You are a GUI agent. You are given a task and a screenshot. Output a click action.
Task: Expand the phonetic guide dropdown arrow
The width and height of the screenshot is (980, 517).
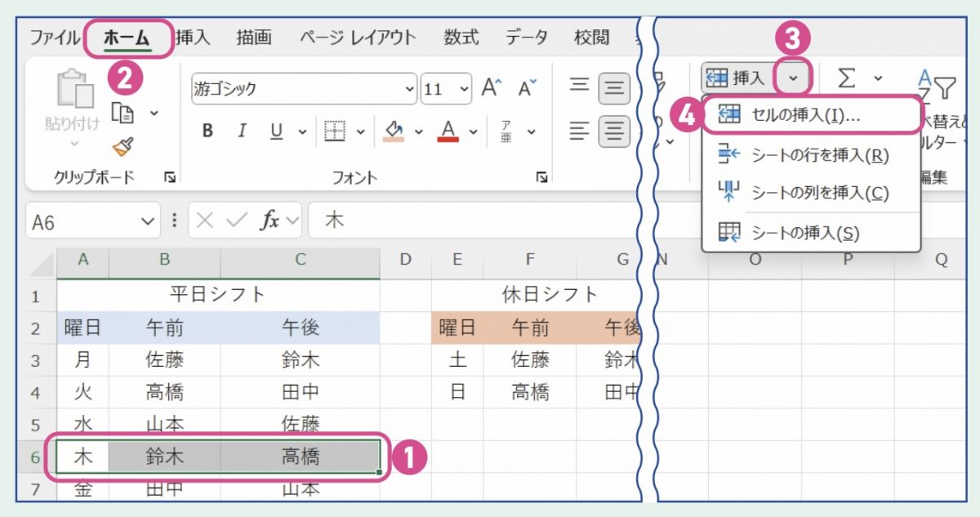pos(530,131)
